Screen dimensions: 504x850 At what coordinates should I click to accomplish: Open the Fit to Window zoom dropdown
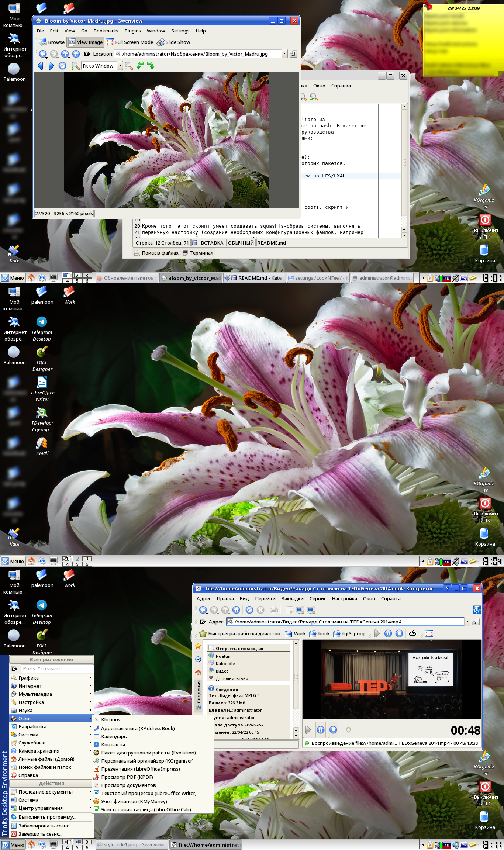pos(120,66)
